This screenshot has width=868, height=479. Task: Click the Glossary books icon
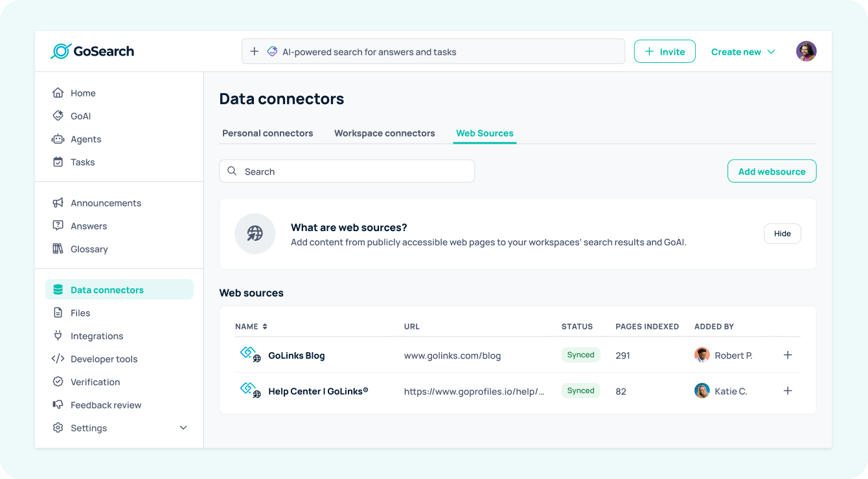[x=58, y=249]
